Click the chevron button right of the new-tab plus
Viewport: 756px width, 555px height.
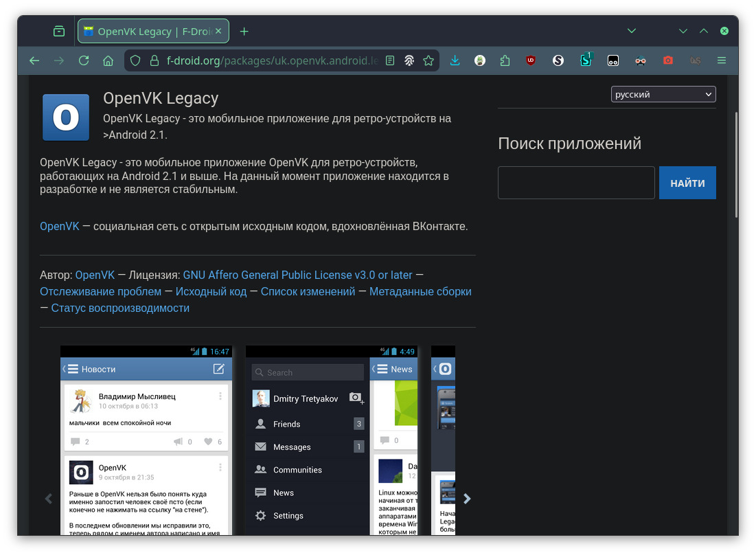pos(632,31)
